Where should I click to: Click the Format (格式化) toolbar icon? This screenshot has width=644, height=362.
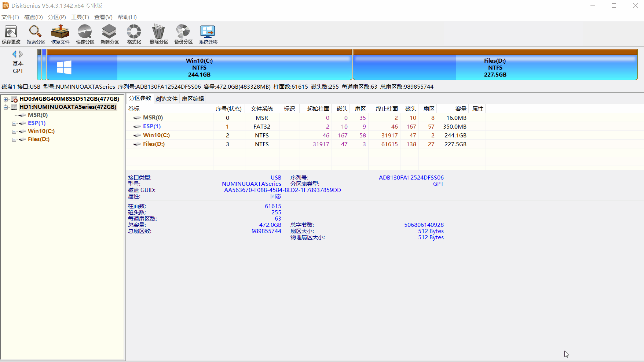coord(134,34)
